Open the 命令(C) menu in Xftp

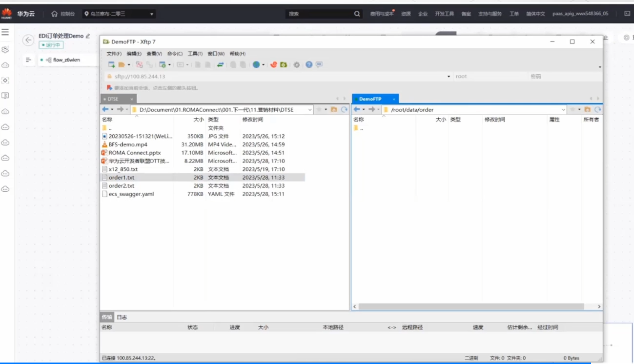(x=175, y=54)
